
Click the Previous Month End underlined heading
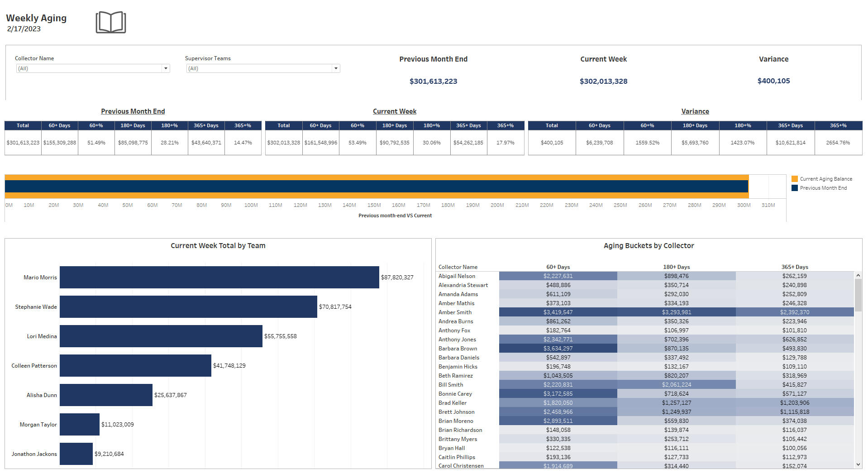(x=133, y=111)
